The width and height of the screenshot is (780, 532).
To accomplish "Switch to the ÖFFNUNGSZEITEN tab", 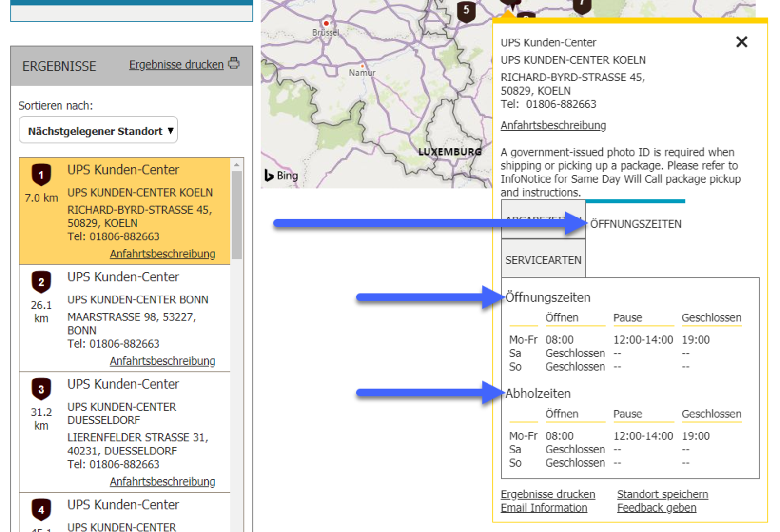I will tap(635, 224).
